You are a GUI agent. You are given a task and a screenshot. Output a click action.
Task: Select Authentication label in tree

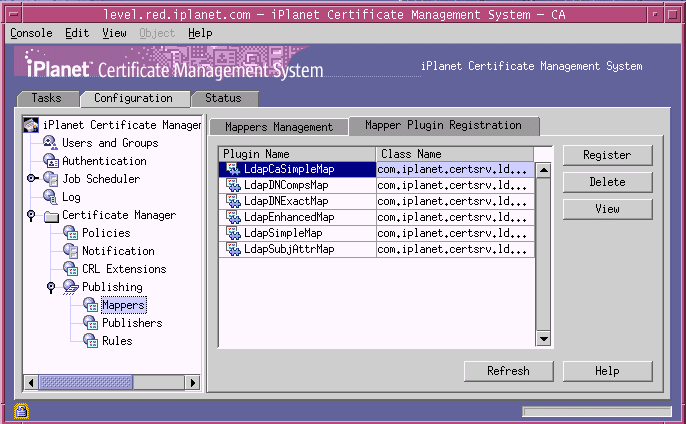pos(104,161)
